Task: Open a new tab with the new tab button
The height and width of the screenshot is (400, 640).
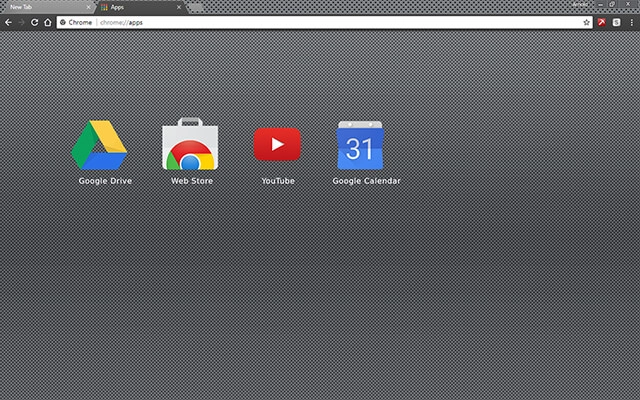Action: [x=196, y=7]
